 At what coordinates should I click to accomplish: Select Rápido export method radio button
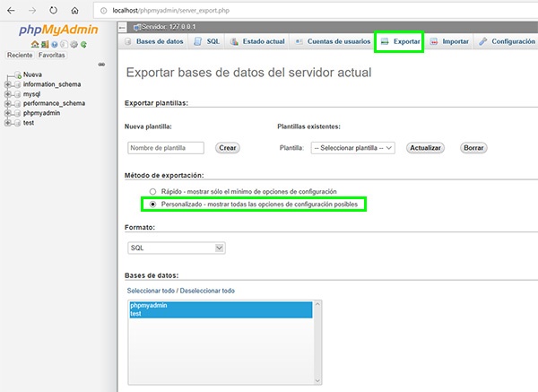(152, 192)
